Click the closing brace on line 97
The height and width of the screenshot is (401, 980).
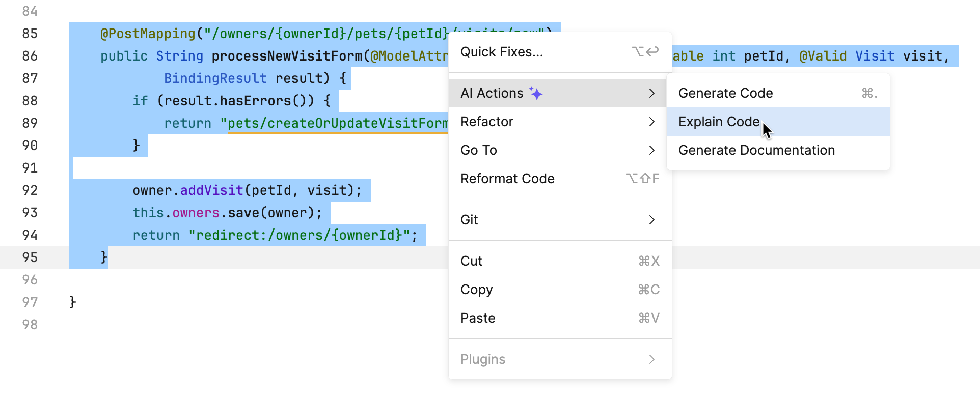coord(72,302)
